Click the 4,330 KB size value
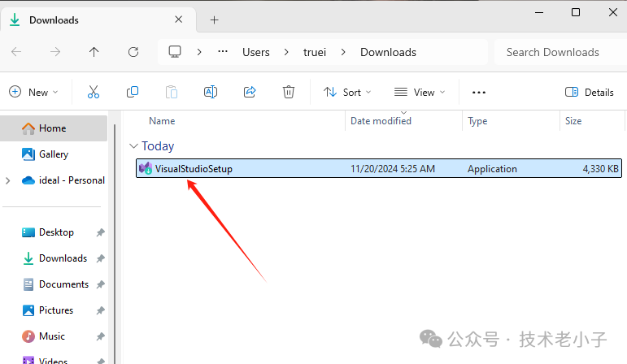The image size is (627, 364). 601,169
